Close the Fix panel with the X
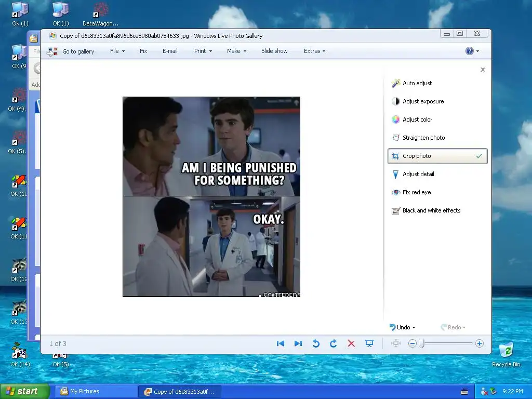Image resolution: width=532 pixels, height=399 pixels. pyautogui.click(x=483, y=70)
